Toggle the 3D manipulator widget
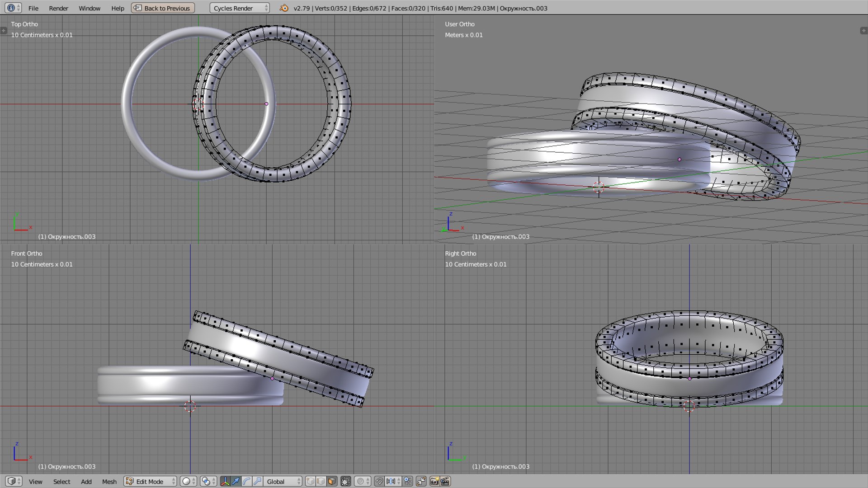 (225, 481)
